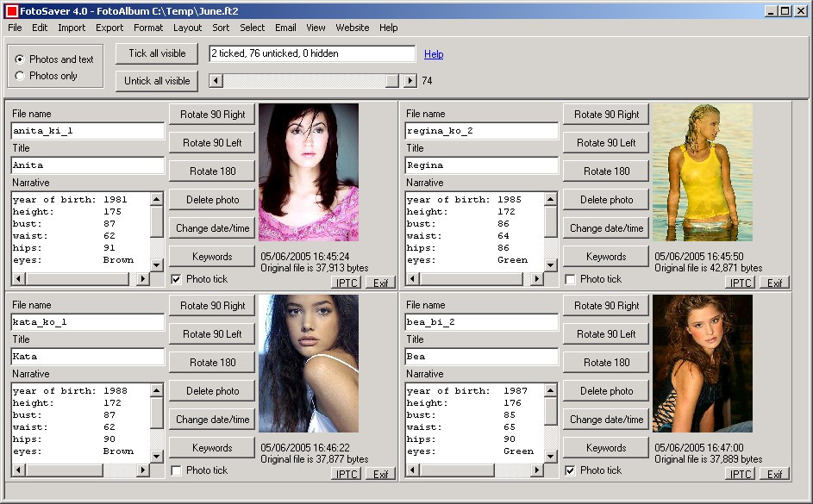Rotate the regina_ko_2 photo 180
Image resolution: width=813 pixels, height=504 pixels.
point(607,171)
